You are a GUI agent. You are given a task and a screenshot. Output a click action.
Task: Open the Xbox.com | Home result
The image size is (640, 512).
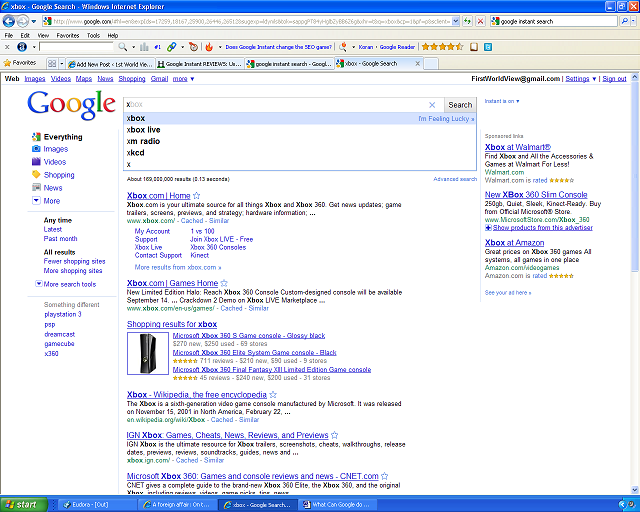click(158, 196)
